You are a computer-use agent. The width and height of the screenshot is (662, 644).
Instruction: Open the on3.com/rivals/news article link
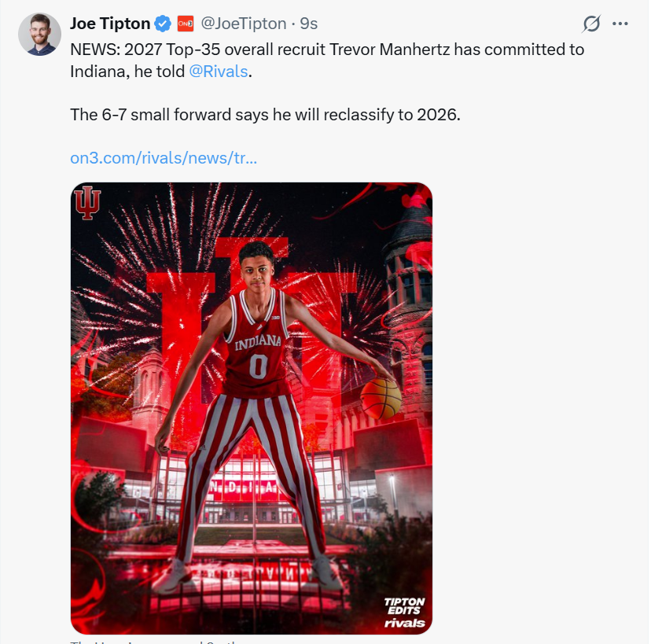click(164, 157)
